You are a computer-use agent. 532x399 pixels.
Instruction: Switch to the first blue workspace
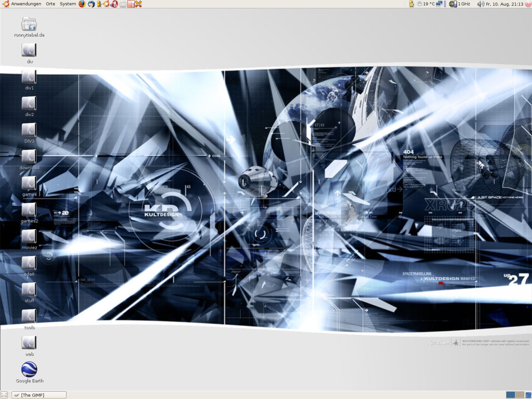[x=510, y=395]
